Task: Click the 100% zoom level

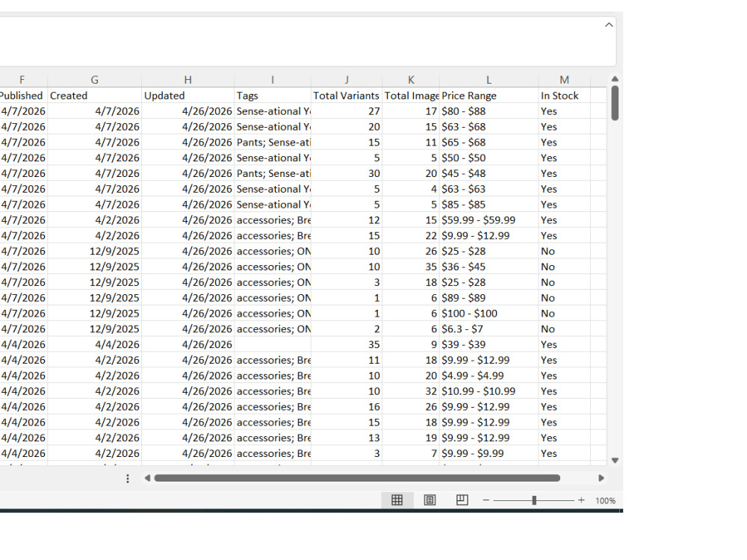Action: click(x=605, y=500)
